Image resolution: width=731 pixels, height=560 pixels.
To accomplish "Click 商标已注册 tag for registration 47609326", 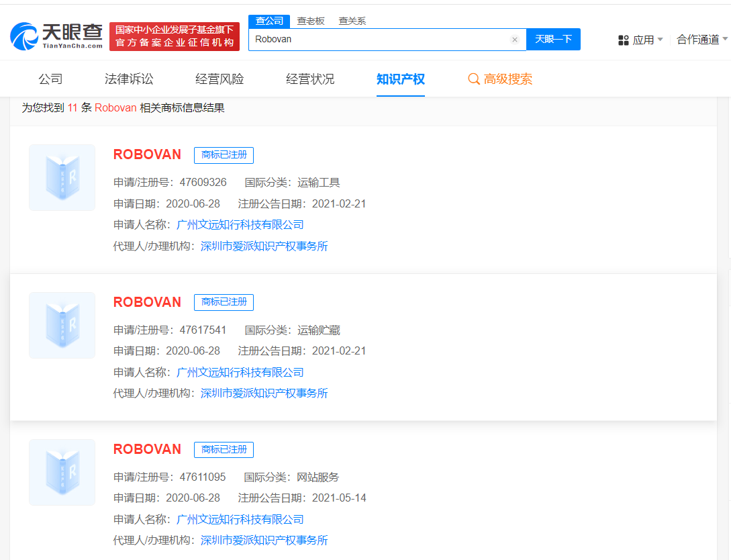I will (224, 155).
